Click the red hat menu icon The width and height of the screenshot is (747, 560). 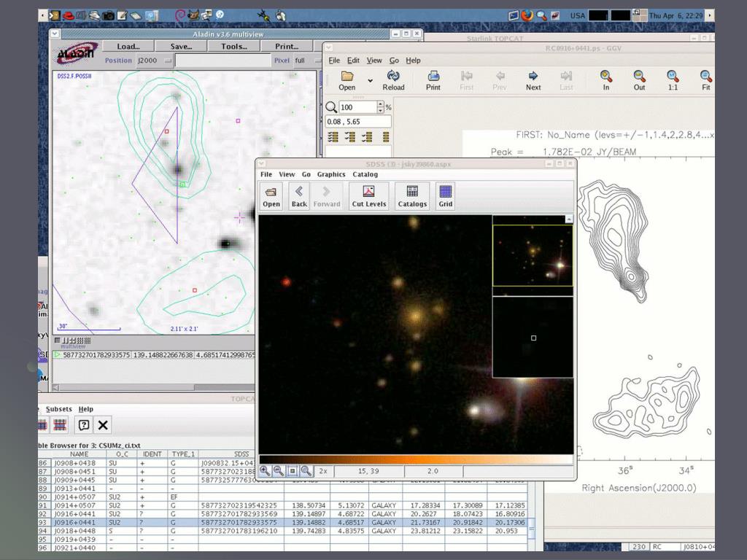tap(68, 15)
